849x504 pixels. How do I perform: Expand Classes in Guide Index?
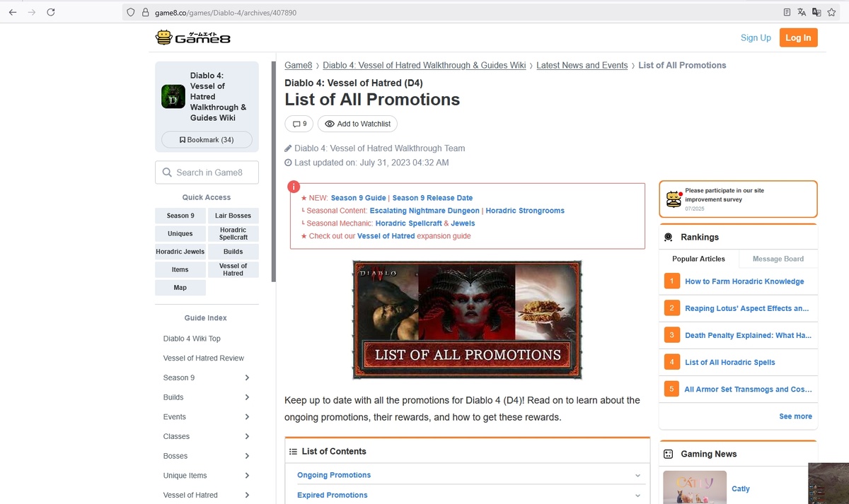(x=247, y=436)
